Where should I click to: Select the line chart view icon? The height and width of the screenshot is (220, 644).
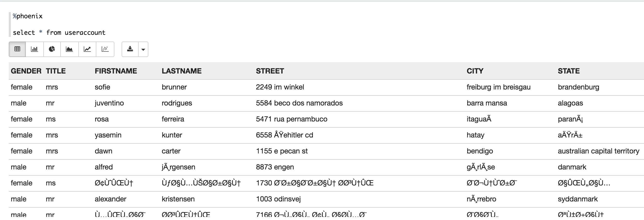[87, 49]
